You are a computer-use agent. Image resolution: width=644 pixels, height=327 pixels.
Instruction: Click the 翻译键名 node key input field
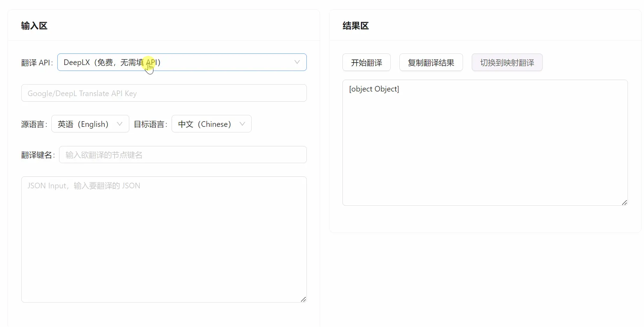pos(183,154)
